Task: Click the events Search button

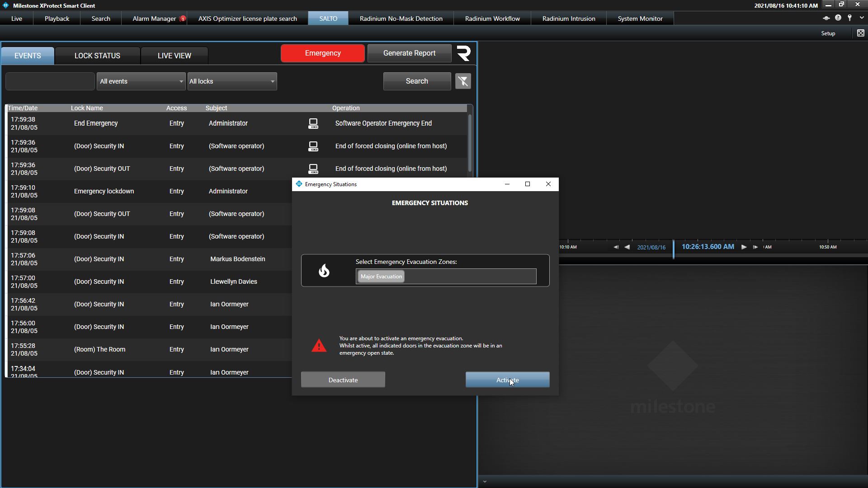Action: [417, 81]
